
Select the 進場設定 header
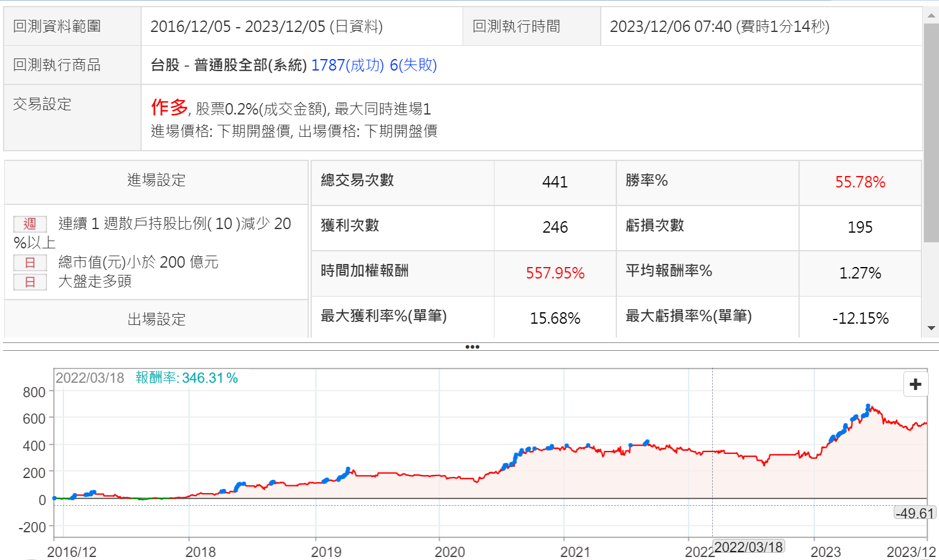coord(156,180)
